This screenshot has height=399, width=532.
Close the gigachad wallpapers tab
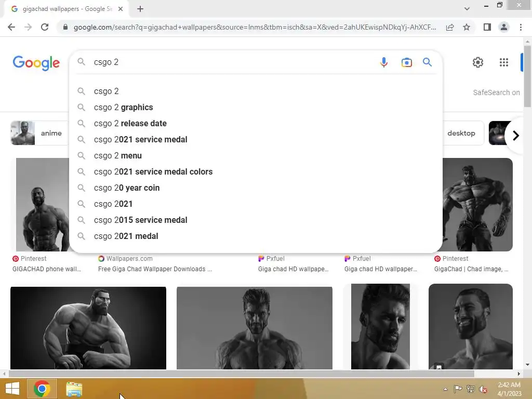click(121, 9)
